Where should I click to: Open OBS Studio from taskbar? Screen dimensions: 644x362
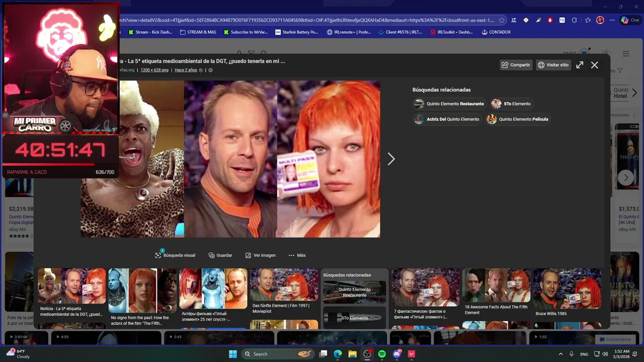pos(367,354)
